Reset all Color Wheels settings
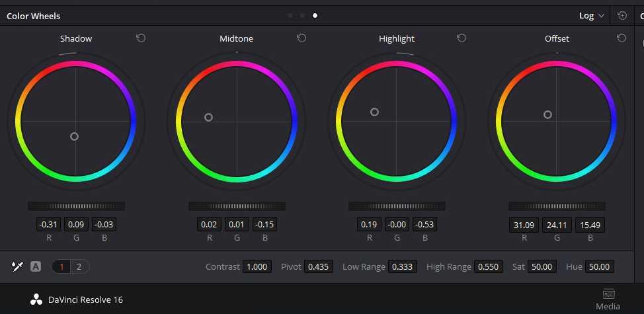 622,16
